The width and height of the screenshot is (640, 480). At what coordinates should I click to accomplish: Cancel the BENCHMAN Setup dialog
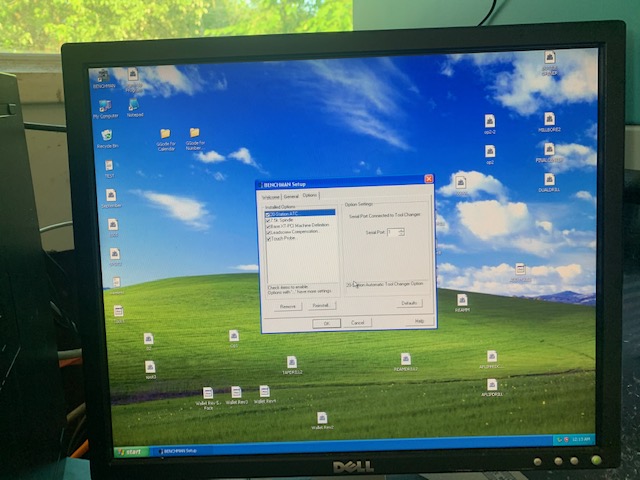tap(358, 322)
